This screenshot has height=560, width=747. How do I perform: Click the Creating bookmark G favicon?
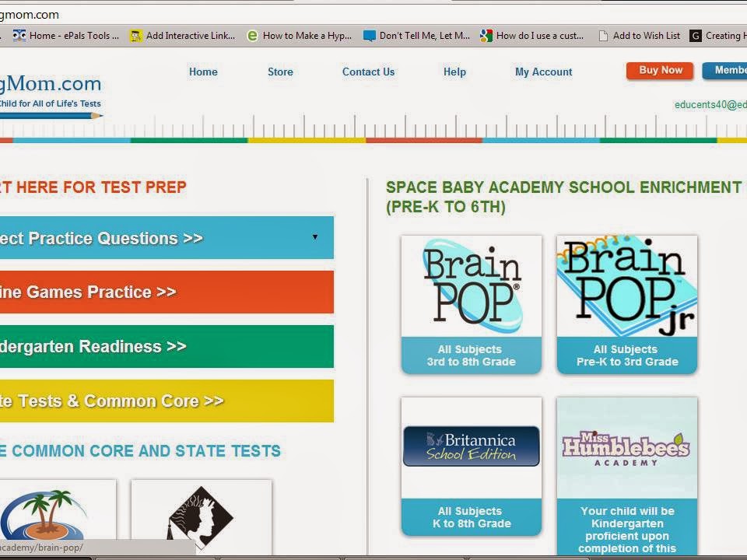pyautogui.click(x=696, y=36)
